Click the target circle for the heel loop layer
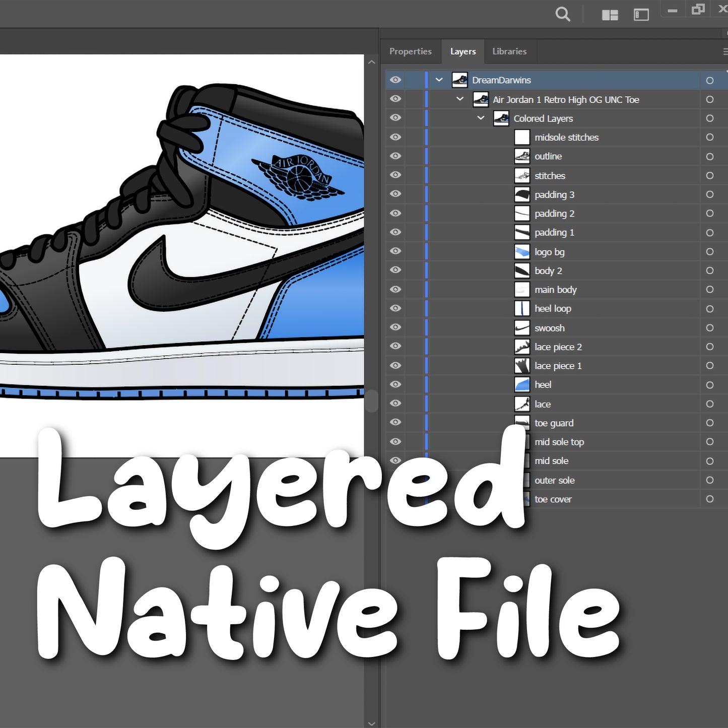 [710, 308]
